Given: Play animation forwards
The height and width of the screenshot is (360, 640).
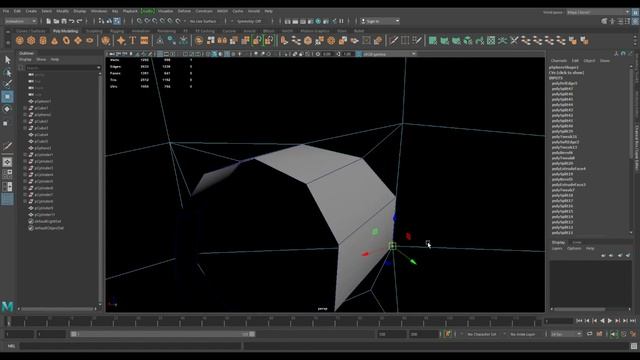Looking at the screenshot, I should (610, 321).
